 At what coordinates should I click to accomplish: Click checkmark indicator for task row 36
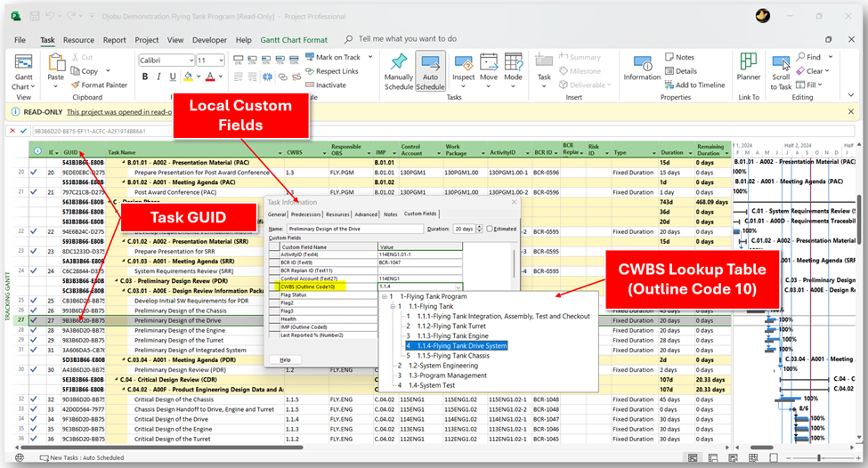click(34, 439)
